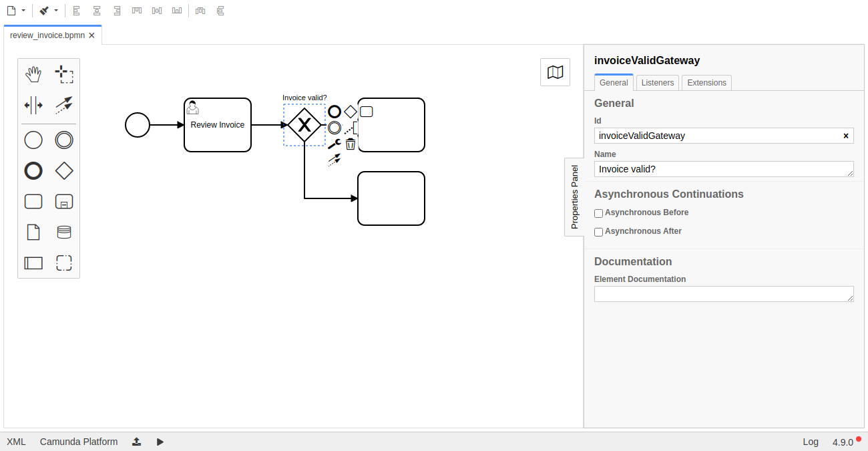This screenshot has width=868, height=451.
Task: Choose the expanded subprocess palette shape
Action: (x=64, y=202)
